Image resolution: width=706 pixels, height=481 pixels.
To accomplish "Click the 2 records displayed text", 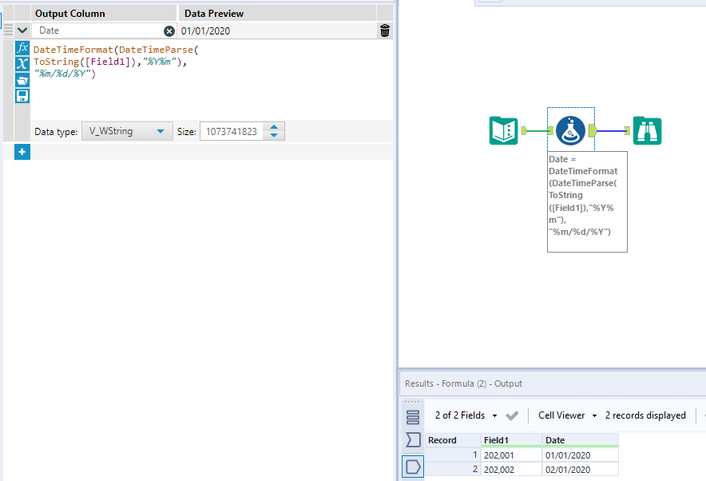I will (645, 415).
